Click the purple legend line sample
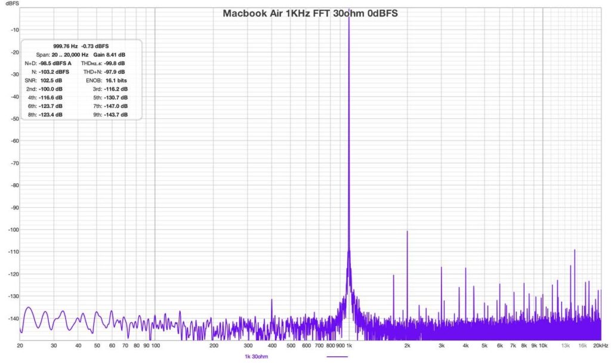Screen dimensions: 611x364 [337, 356]
